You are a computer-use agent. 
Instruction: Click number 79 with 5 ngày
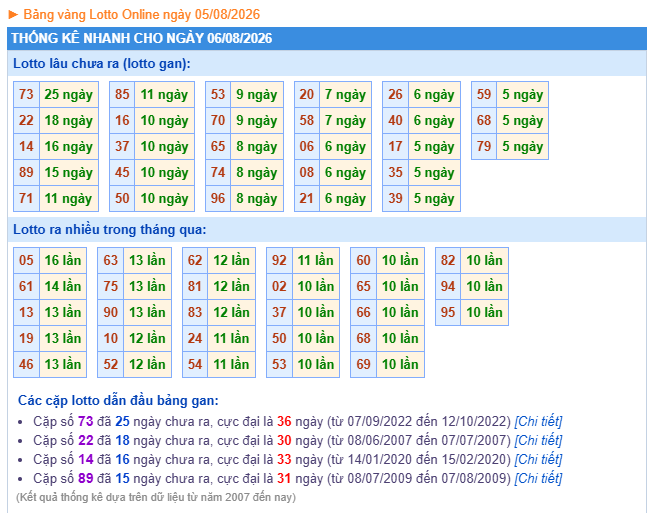[x=484, y=147]
